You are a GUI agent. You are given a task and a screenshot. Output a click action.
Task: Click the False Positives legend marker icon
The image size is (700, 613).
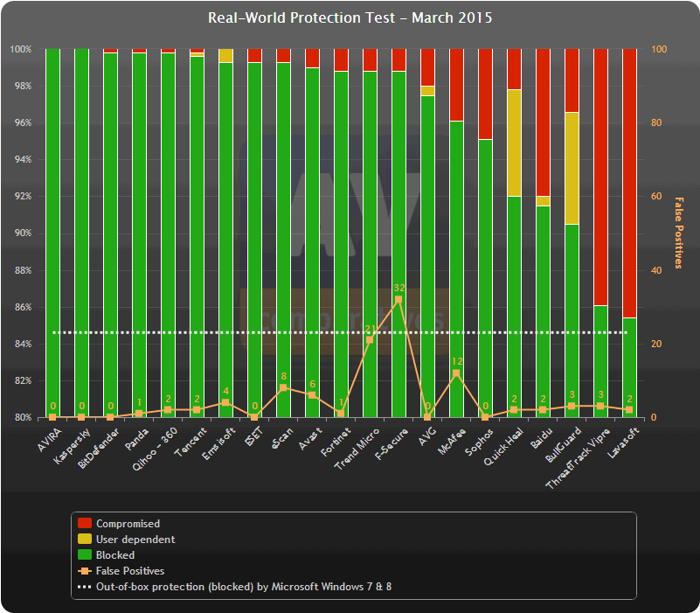pyautogui.click(x=85, y=570)
